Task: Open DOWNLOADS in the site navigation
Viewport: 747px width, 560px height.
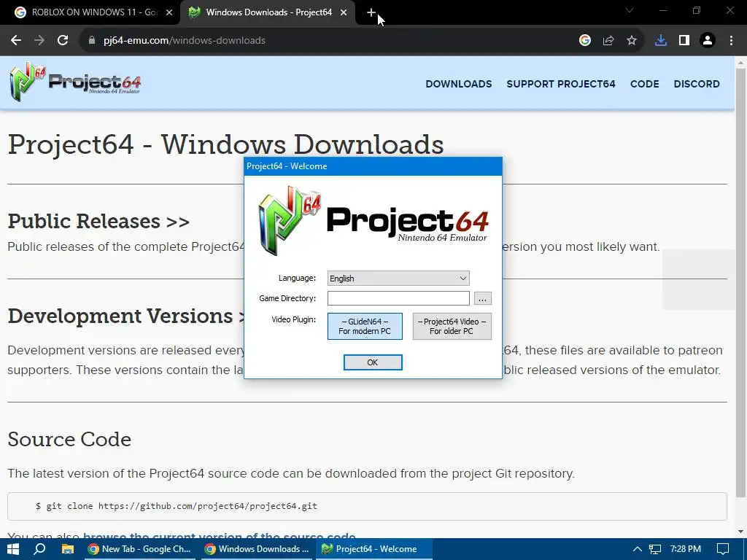Action: (458, 84)
